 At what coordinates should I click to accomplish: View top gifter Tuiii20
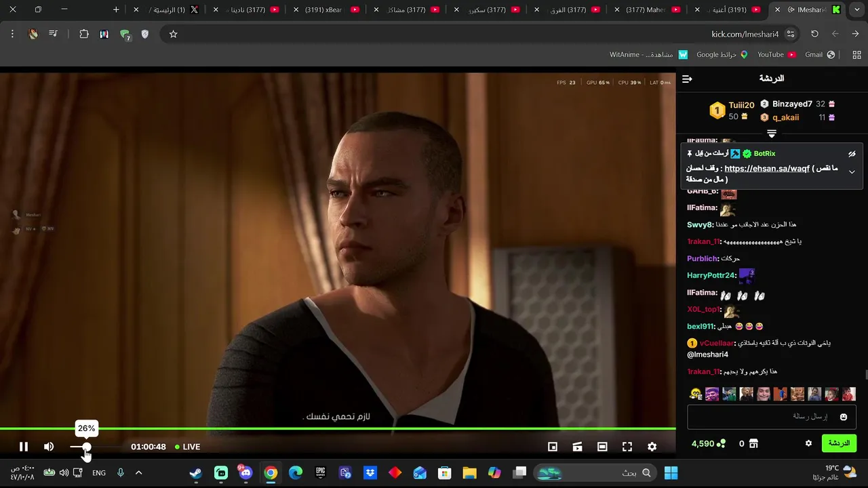tap(741, 105)
